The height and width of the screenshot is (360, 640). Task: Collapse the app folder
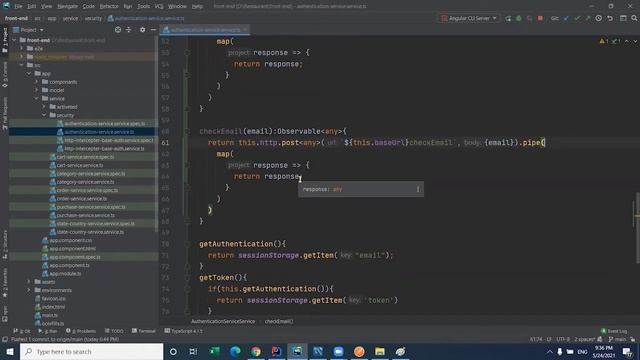(29, 73)
